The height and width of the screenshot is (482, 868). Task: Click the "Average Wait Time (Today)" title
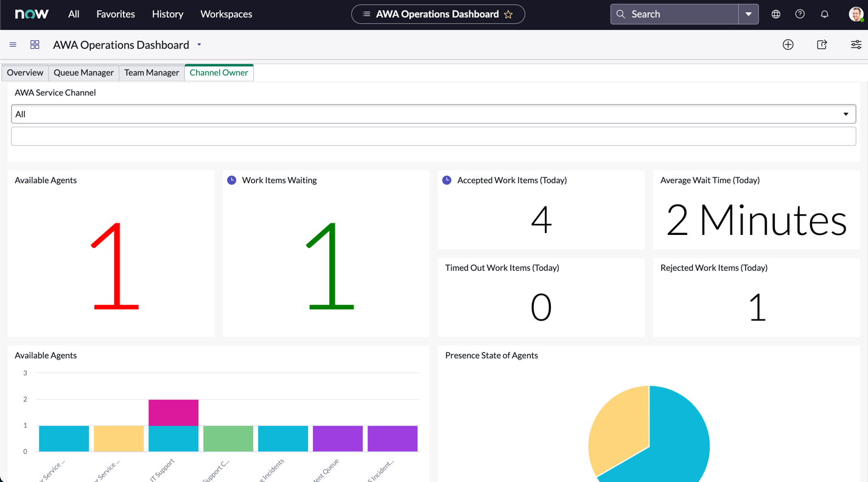point(710,180)
